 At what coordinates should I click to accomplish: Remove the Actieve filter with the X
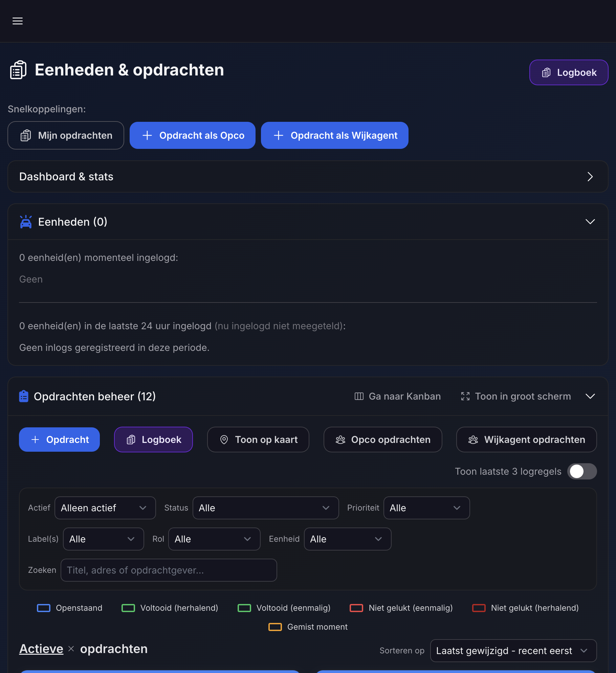71,649
